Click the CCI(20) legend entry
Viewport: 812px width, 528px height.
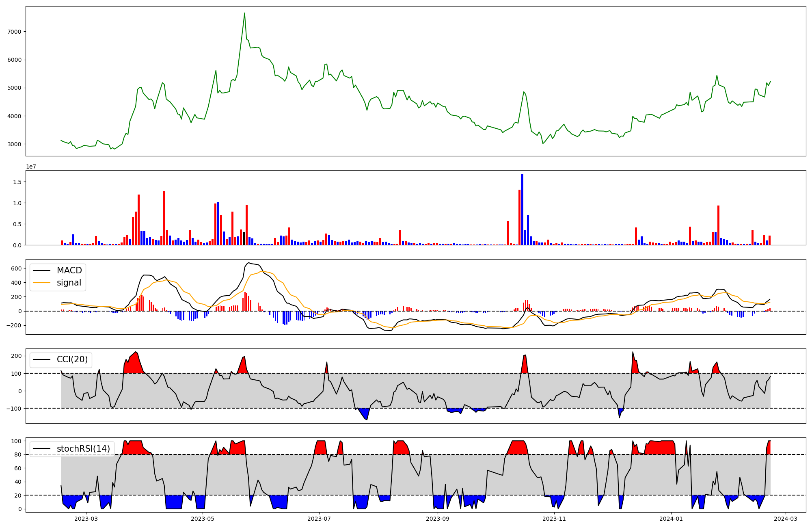(x=72, y=359)
